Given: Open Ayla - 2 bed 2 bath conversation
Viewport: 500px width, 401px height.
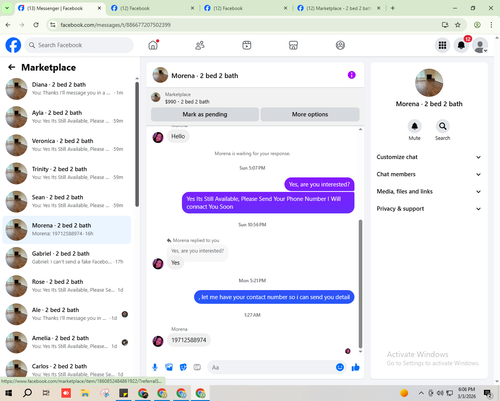Looking at the screenshot, I should [x=67, y=117].
